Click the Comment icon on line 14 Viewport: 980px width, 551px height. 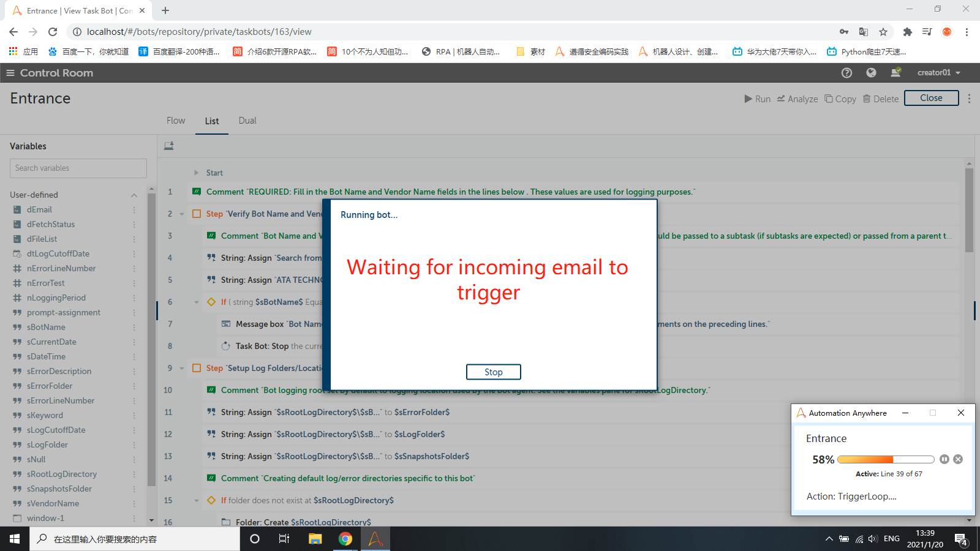click(x=211, y=478)
